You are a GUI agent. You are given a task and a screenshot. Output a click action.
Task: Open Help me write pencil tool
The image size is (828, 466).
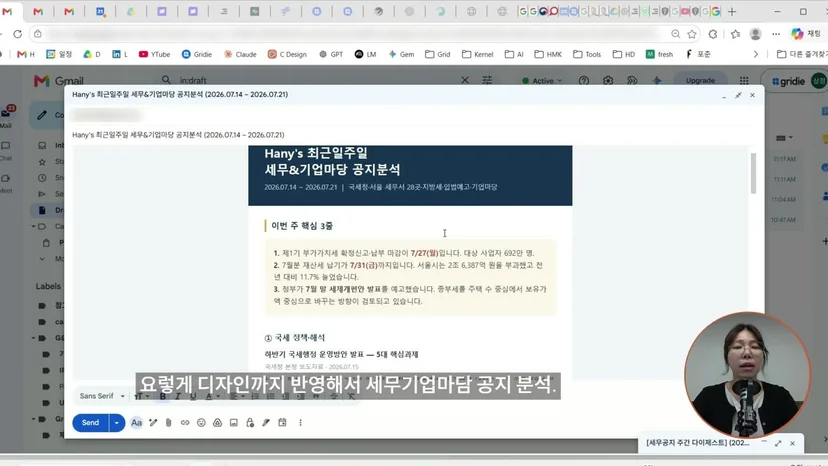pyautogui.click(x=153, y=423)
